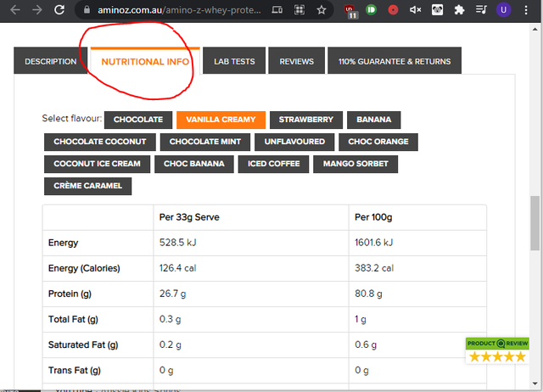This screenshot has width=543, height=392.
Task: Choose the Chocolate Mint flavour
Action: pyautogui.click(x=205, y=142)
